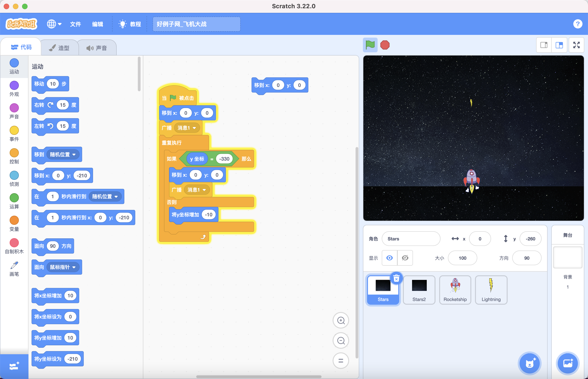
Task: Stop the project with red stop button
Action: coord(385,45)
